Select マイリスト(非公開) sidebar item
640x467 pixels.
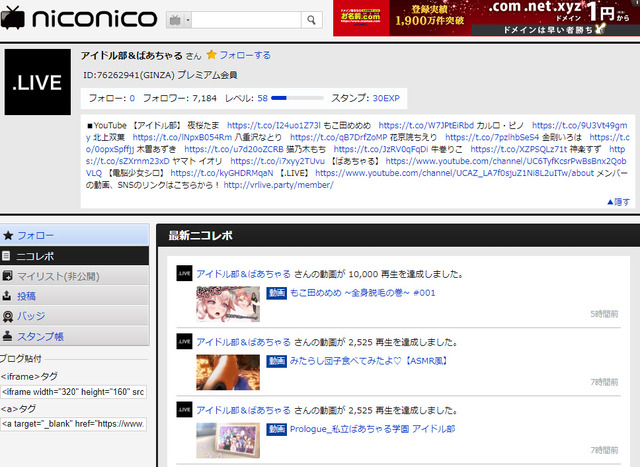click(74, 276)
